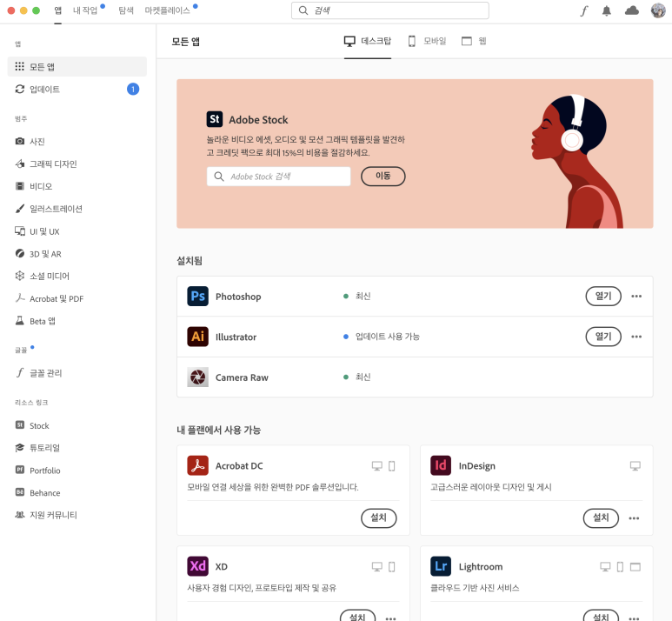Viewport: 672px width, 621px height.
Task: Select 모든 앱 in the sidebar
Action: point(77,66)
